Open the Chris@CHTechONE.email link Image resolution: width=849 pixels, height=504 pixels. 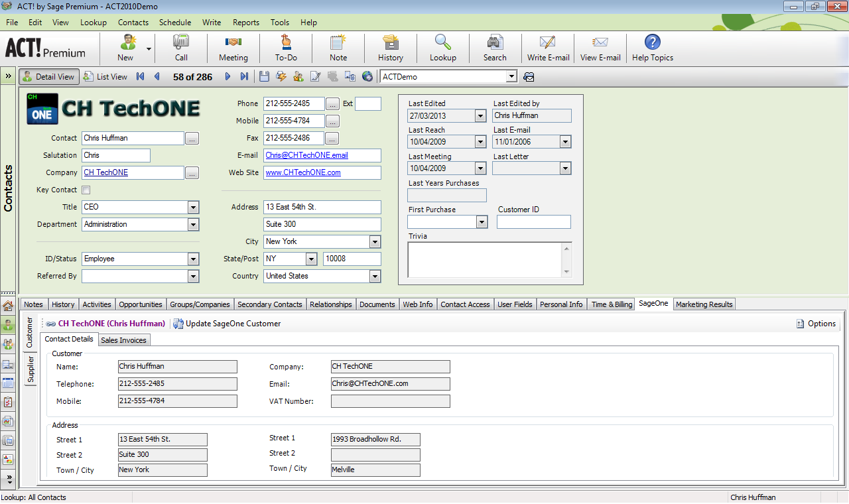(x=306, y=155)
